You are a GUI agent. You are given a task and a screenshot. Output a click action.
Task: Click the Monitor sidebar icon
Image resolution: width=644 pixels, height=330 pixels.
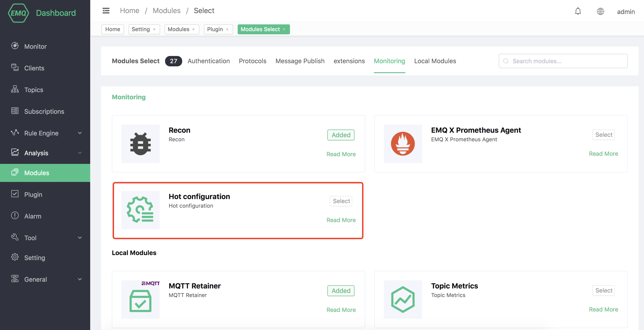(x=15, y=46)
